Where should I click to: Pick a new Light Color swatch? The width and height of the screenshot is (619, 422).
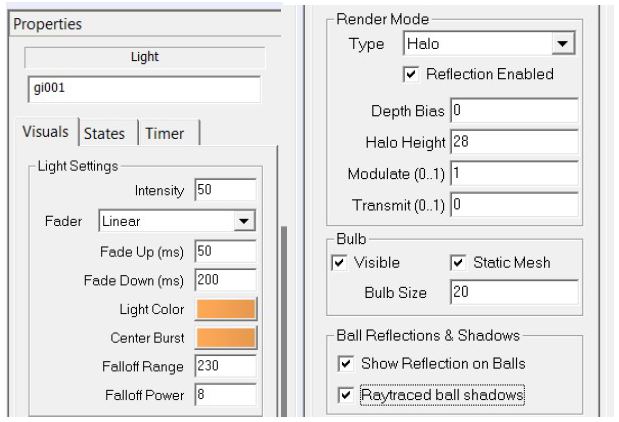pyautogui.click(x=226, y=309)
